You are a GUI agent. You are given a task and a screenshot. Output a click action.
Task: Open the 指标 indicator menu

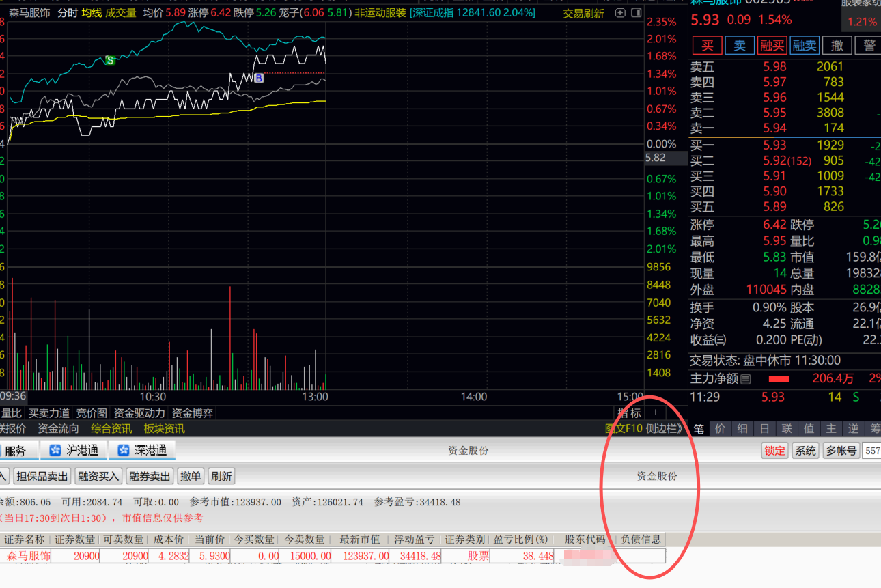click(x=629, y=412)
